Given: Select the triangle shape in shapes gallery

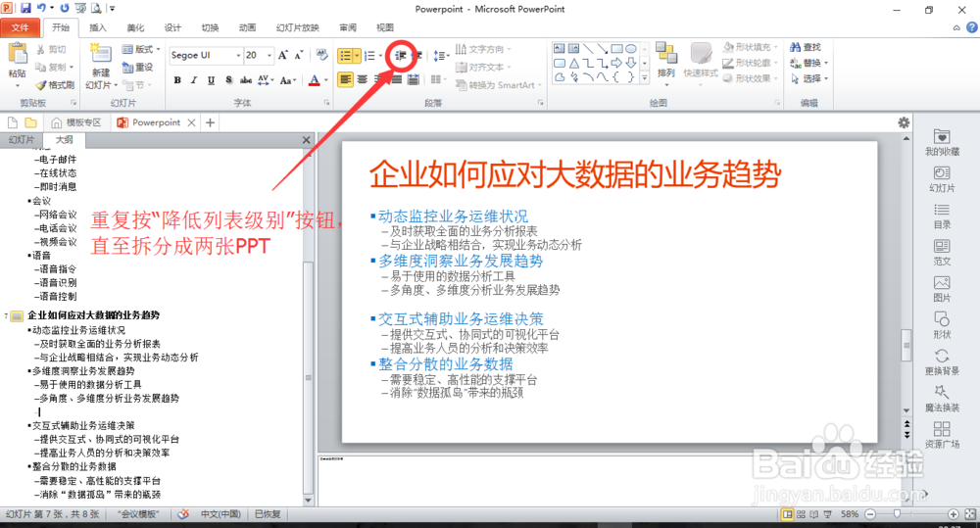Looking at the screenshot, I should point(573,63).
